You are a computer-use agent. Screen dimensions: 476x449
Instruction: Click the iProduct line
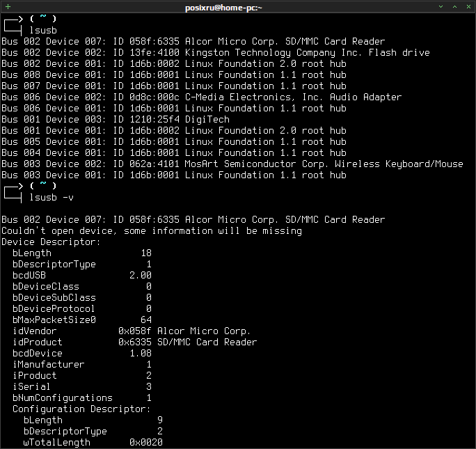pos(82,376)
